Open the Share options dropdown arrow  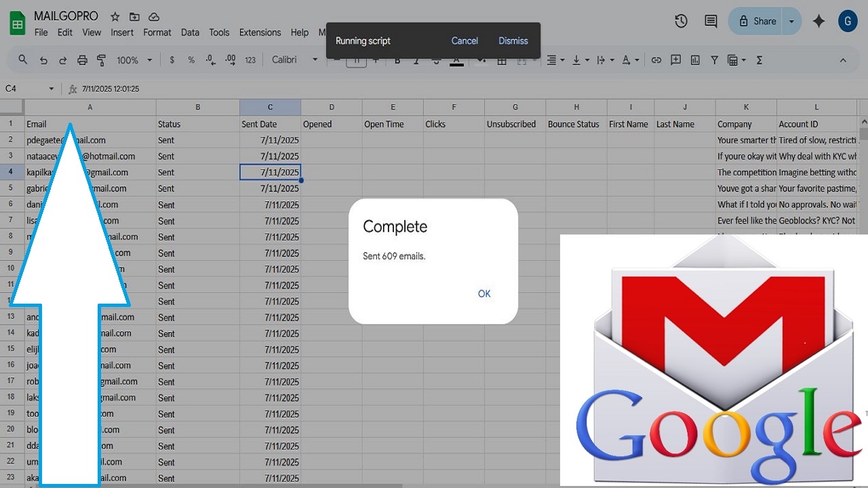click(x=791, y=22)
